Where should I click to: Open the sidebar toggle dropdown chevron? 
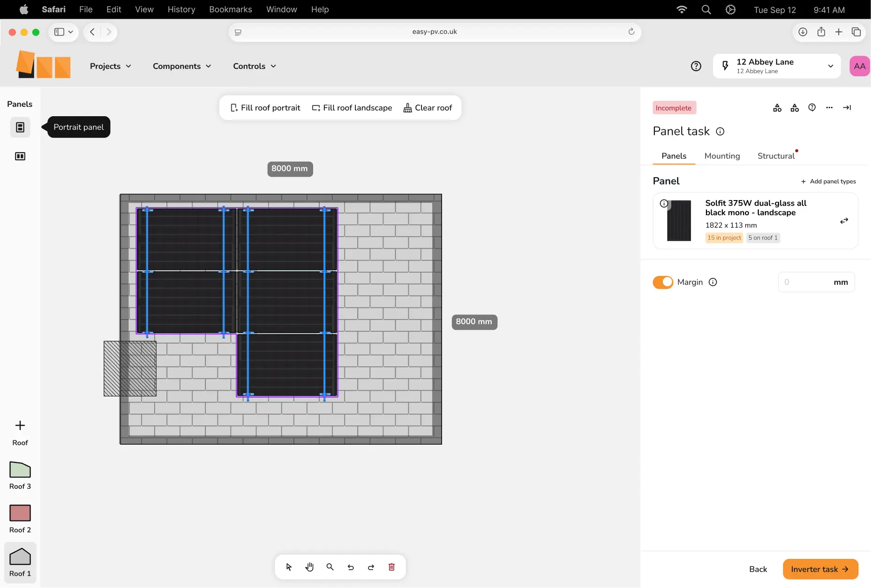(71, 32)
